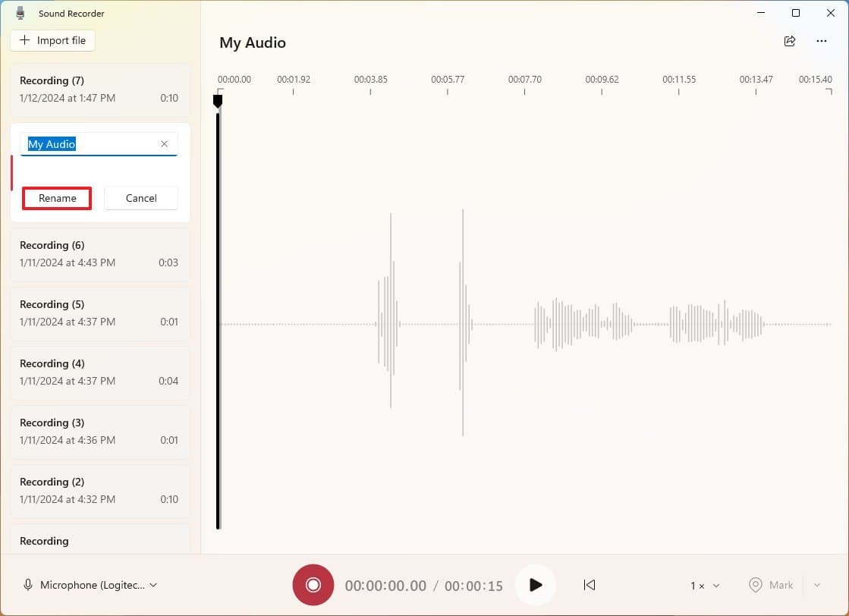This screenshot has height=616, width=849.
Task: Expand the Microphone input dropdown
Action: (x=90, y=585)
